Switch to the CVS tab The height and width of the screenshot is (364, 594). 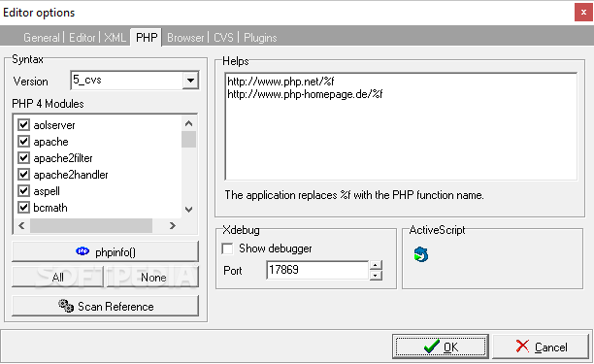click(x=223, y=38)
